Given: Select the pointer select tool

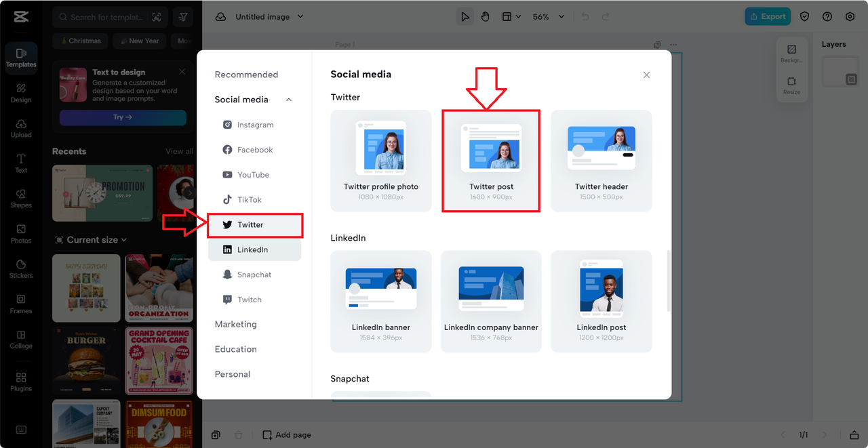Looking at the screenshot, I should pos(465,17).
